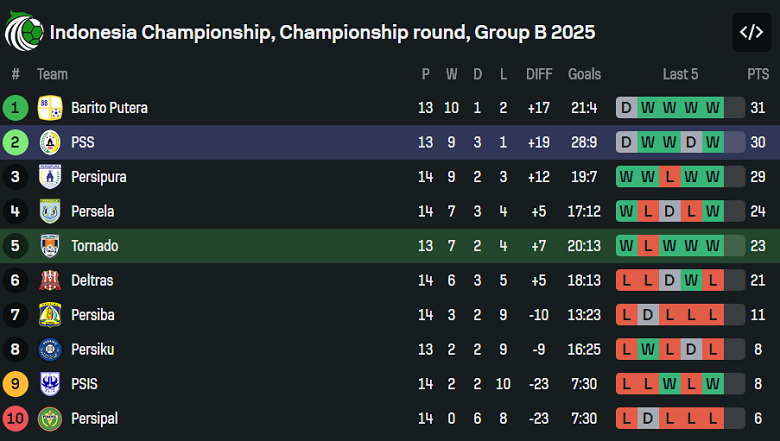Image resolution: width=780 pixels, height=441 pixels.
Task: Click PSS's first draw result box
Action: pyautogui.click(x=626, y=142)
